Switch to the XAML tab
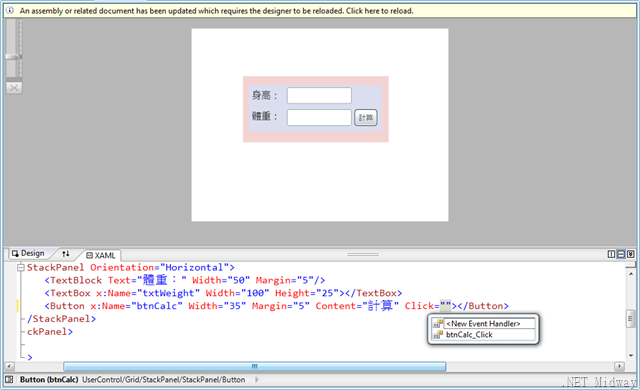The width and height of the screenshot is (640, 390). click(101, 255)
